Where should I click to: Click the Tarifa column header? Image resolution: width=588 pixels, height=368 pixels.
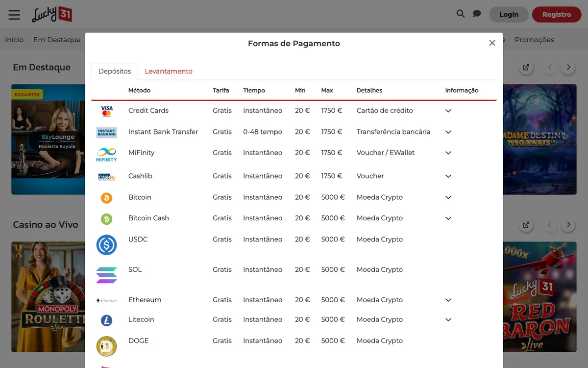(220, 91)
